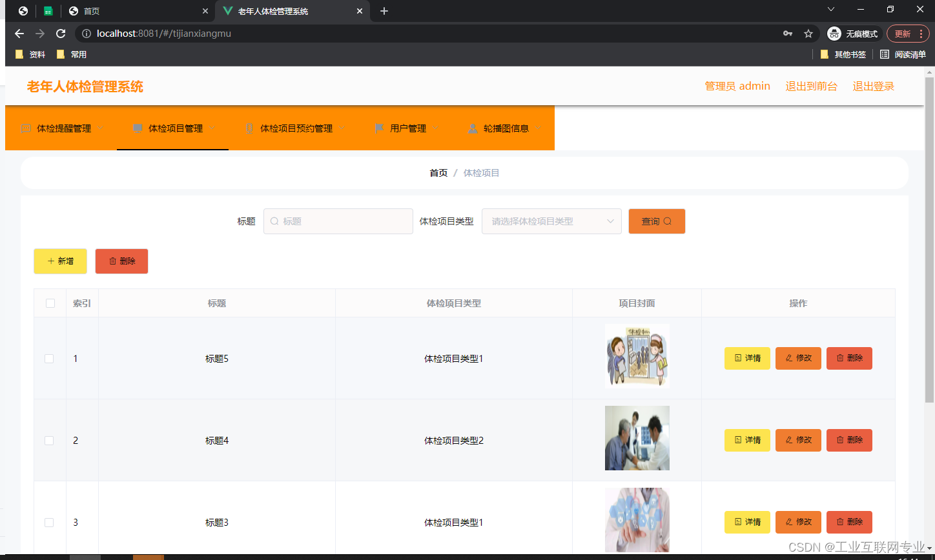This screenshot has width=935, height=560.
Task: Expand the 用户管理 menu
Action: pos(406,128)
